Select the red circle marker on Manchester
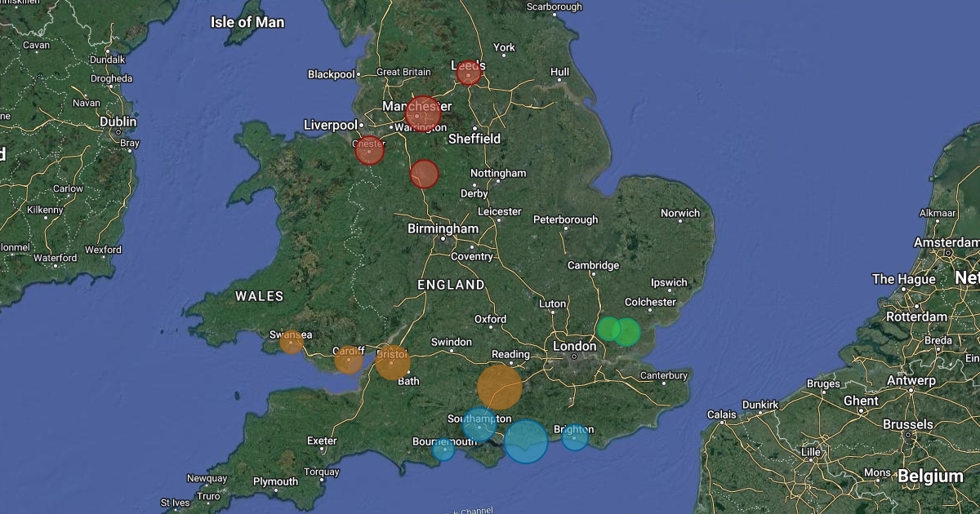 (423, 113)
